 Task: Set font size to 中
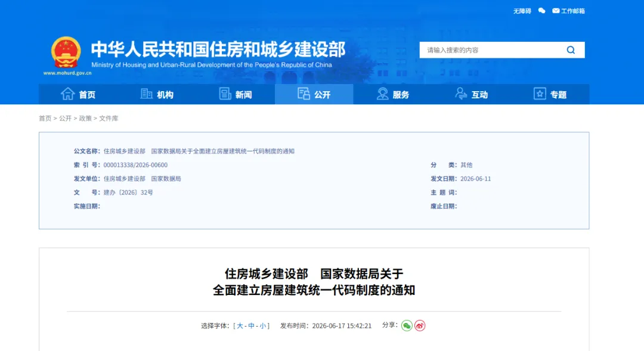[x=252, y=326]
